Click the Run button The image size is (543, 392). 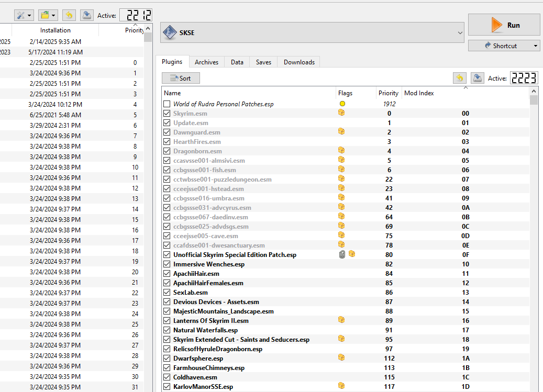click(504, 25)
